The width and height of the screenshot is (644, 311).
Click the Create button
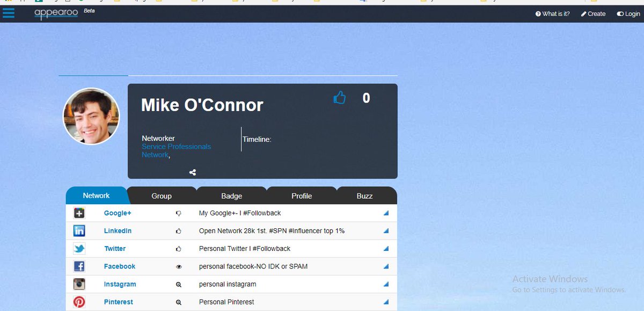click(593, 14)
